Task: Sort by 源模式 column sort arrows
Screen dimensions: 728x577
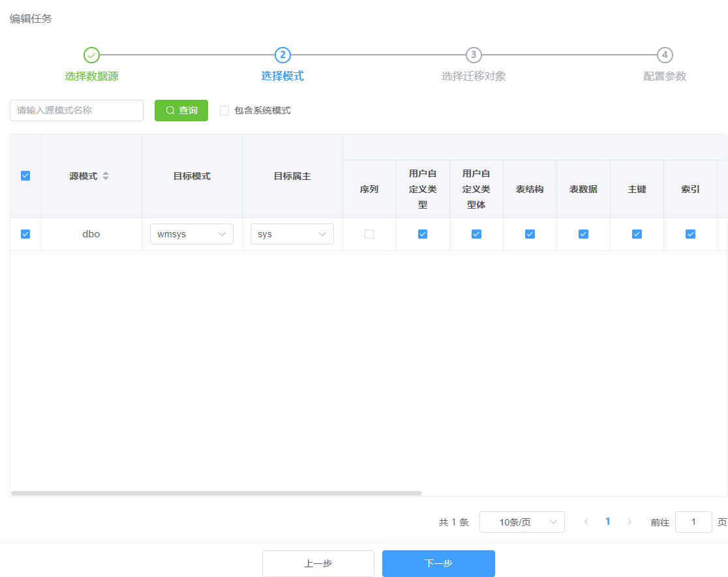Action: pyautogui.click(x=106, y=176)
